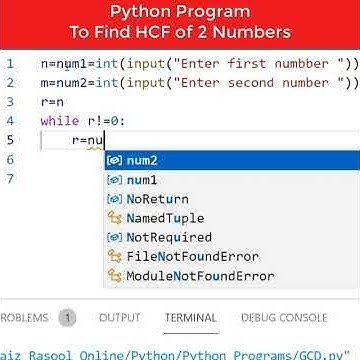
Task: Click line number 3 in the gutter
Action: (10, 102)
